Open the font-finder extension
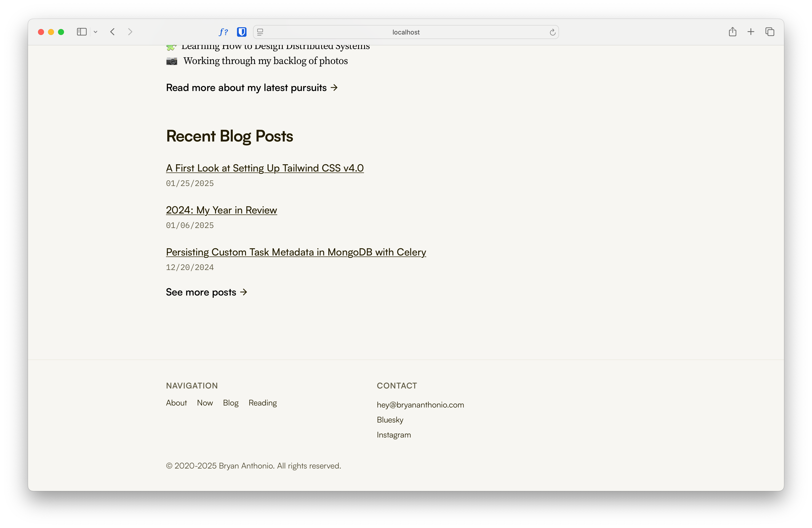 point(224,32)
